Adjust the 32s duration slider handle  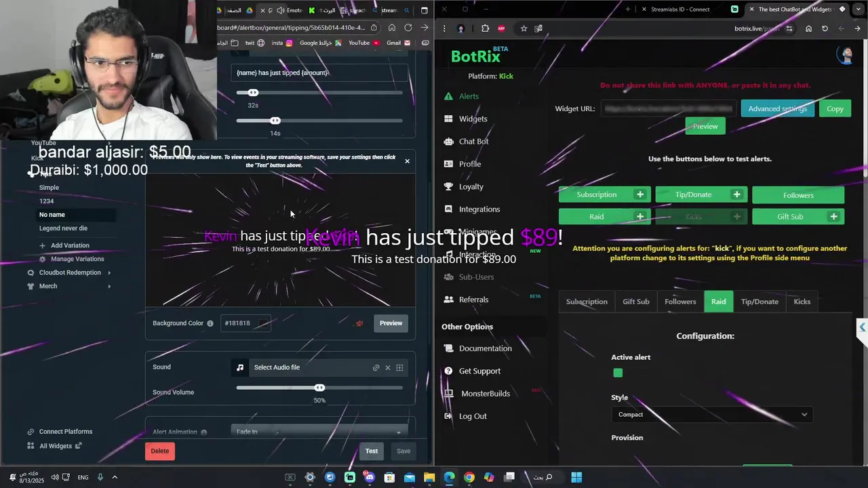[x=253, y=92]
